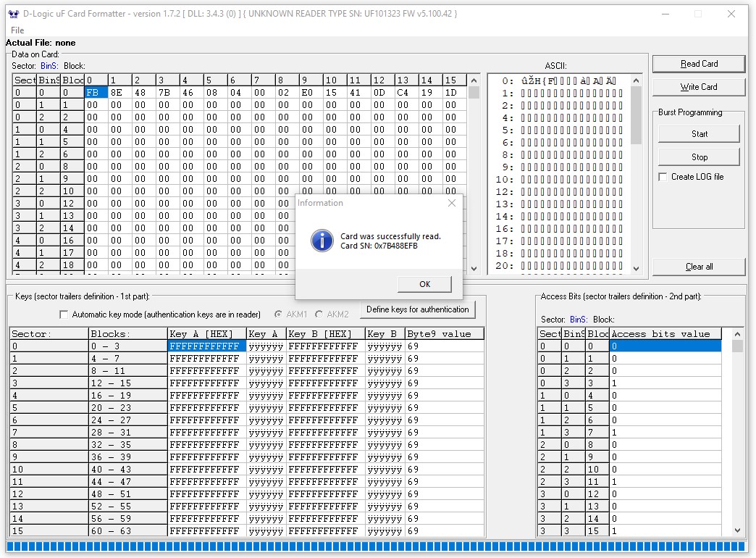Image resolution: width=756 pixels, height=558 pixels.
Task: Click the Clear all button
Action: tap(699, 267)
